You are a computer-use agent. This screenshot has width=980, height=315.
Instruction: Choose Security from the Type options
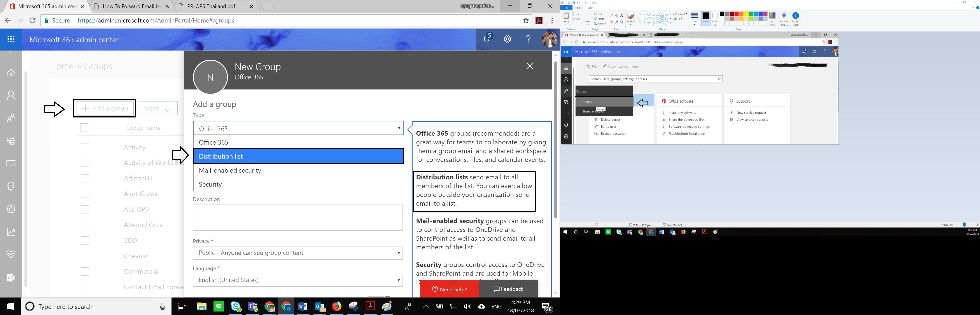click(298, 184)
